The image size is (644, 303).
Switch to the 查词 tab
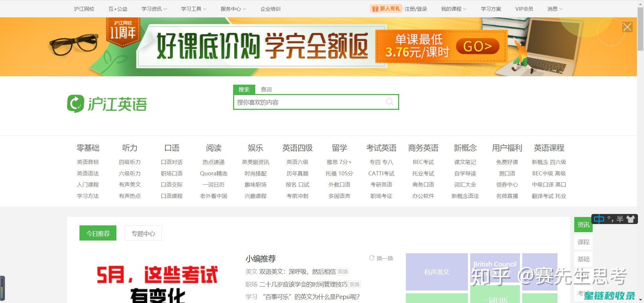point(266,89)
